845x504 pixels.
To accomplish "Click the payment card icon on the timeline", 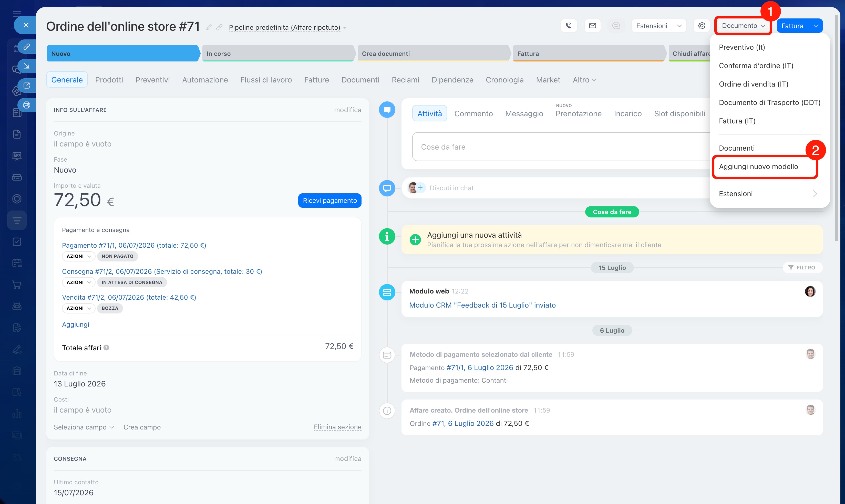I will (387, 355).
